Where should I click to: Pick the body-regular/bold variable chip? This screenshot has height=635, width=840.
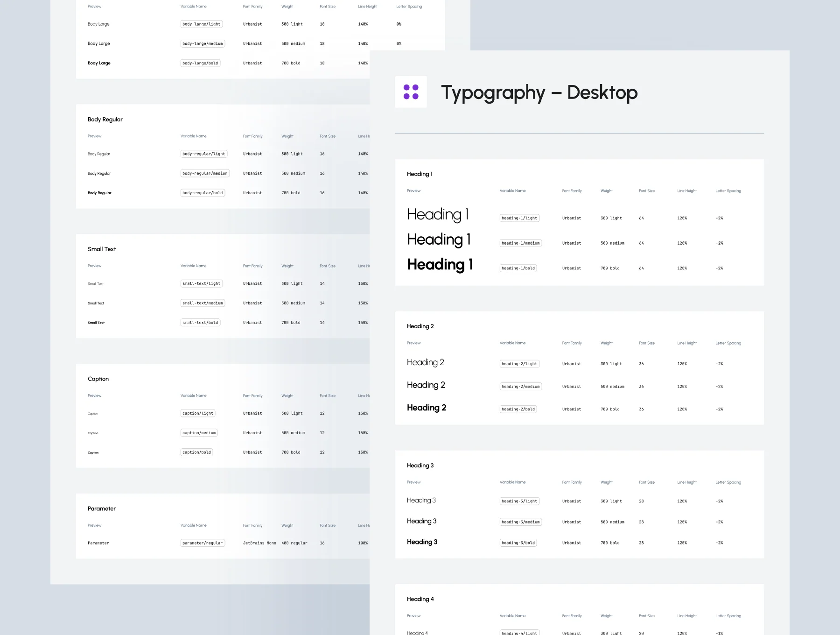pos(203,193)
